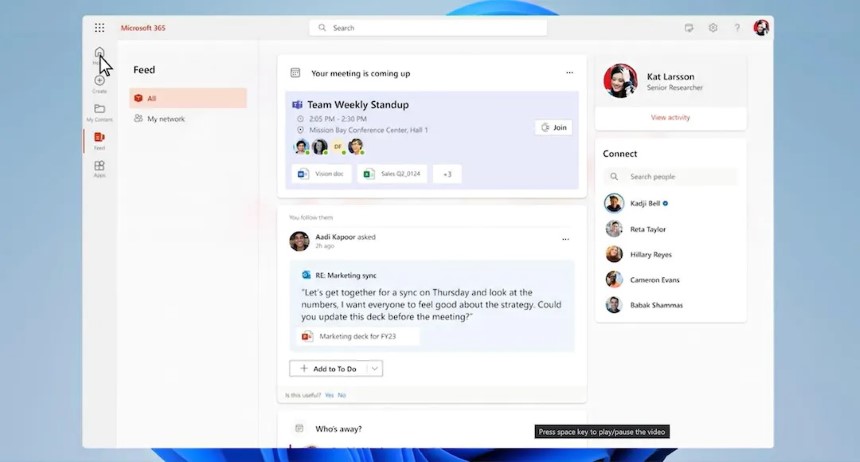Open meeting card more options ellipsis
The height and width of the screenshot is (462, 860).
coord(569,72)
